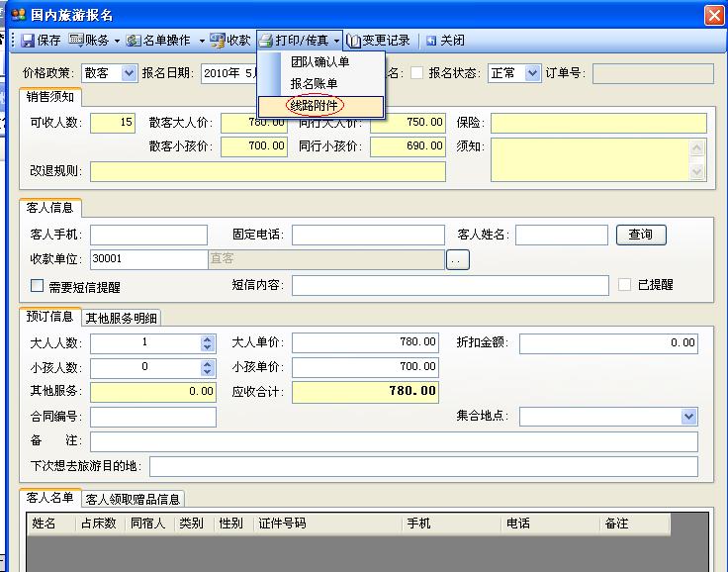Image resolution: width=728 pixels, height=572 pixels.
Task: Open the 价格政策 dropdown
Action: click(x=129, y=73)
